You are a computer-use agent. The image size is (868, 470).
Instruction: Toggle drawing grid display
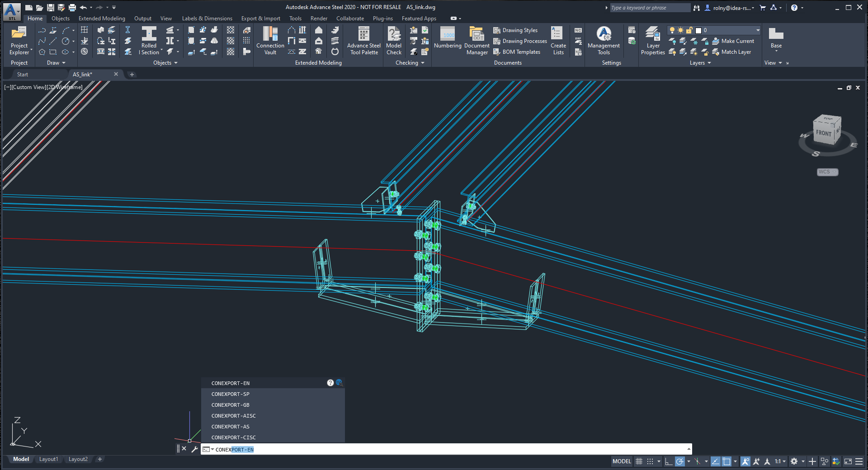click(639, 461)
